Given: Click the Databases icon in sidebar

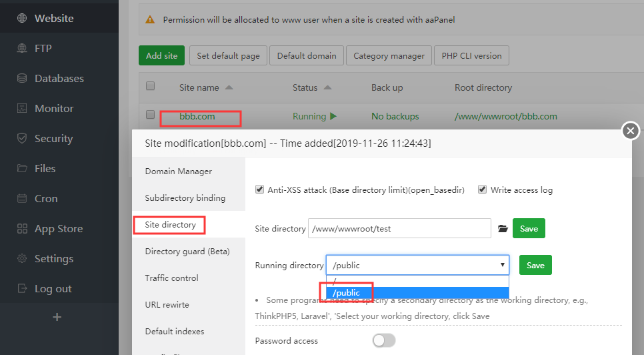Looking at the screenshot, I should (22, 79).
